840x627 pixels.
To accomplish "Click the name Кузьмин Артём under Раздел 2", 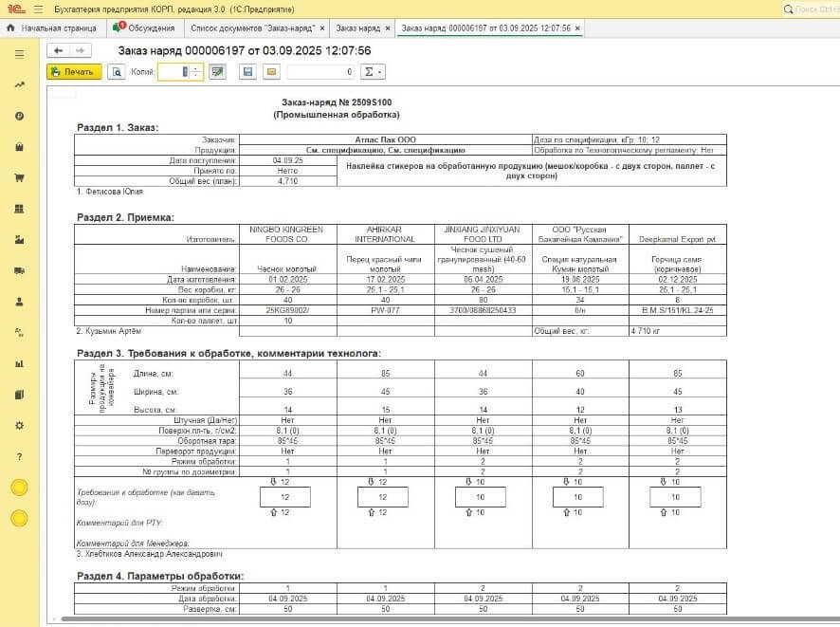I will tap(113, 331).
